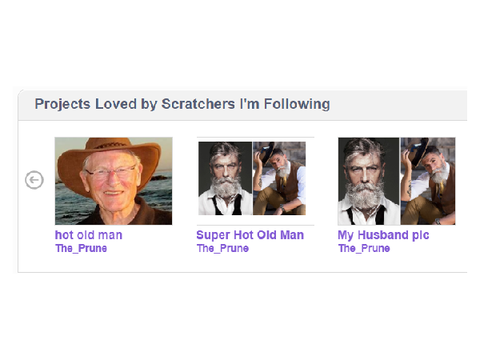Screen dimensions: 480x360
Task: Open The_Prune profile under 'hot old man'
Action: pos(81,248)
